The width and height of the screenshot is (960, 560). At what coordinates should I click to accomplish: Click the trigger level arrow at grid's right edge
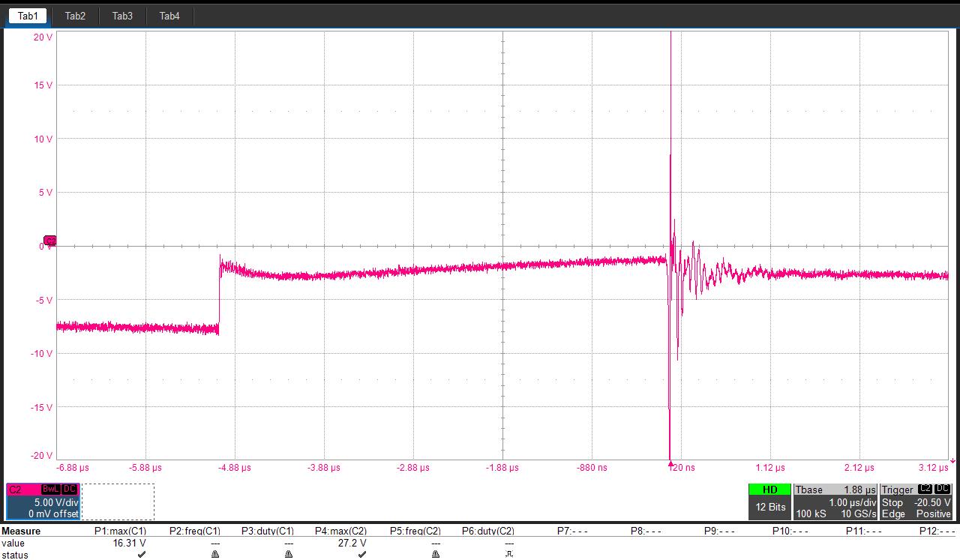[x=953, y=460]
